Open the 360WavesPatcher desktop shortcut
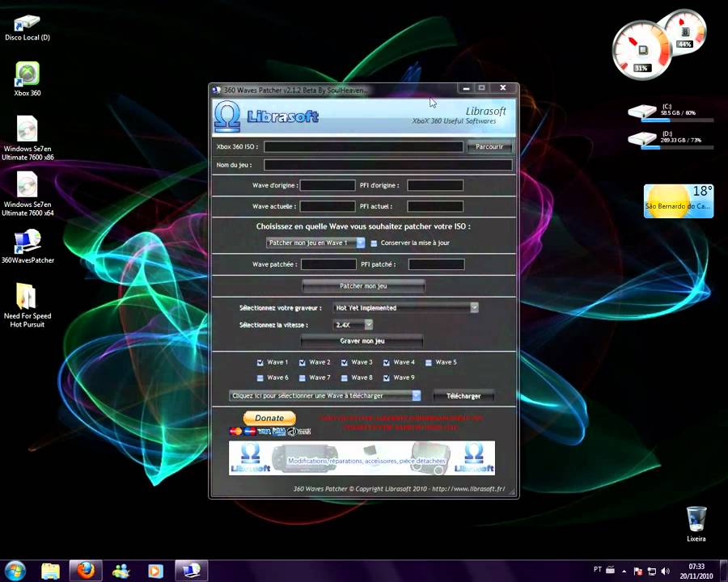Viewport: 728px width, 582px height. click(x=28, y=246)
